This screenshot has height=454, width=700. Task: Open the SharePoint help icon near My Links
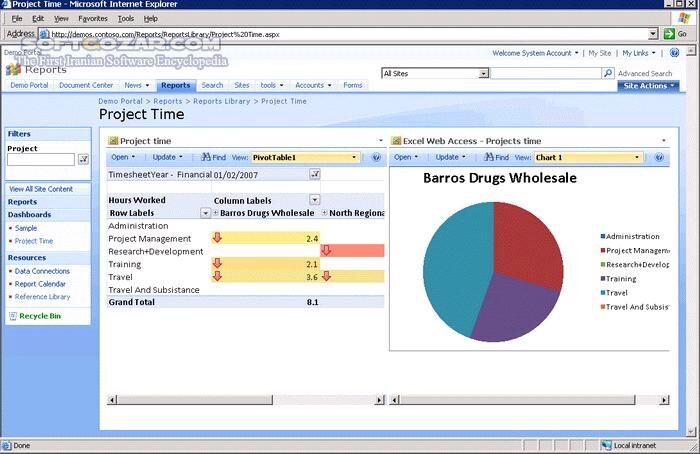click(x=677, y=53)
